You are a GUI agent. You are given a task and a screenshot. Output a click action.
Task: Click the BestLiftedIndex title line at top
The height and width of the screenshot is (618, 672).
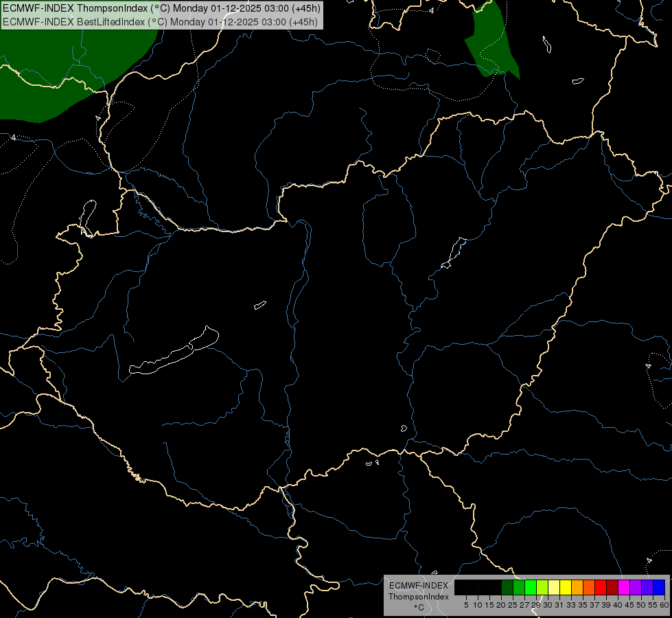coord(161,22)
